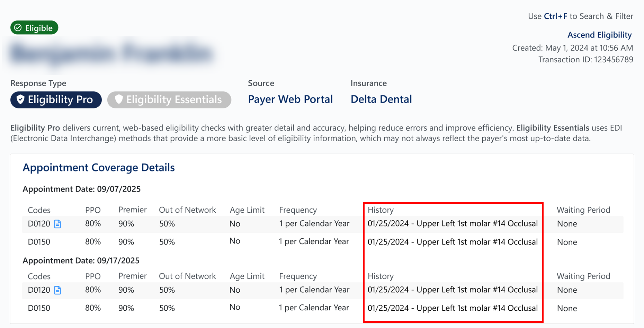Switch to Eligibility Essentials response type
This screenshot has width=644, height=328.
tap(169, 100)
